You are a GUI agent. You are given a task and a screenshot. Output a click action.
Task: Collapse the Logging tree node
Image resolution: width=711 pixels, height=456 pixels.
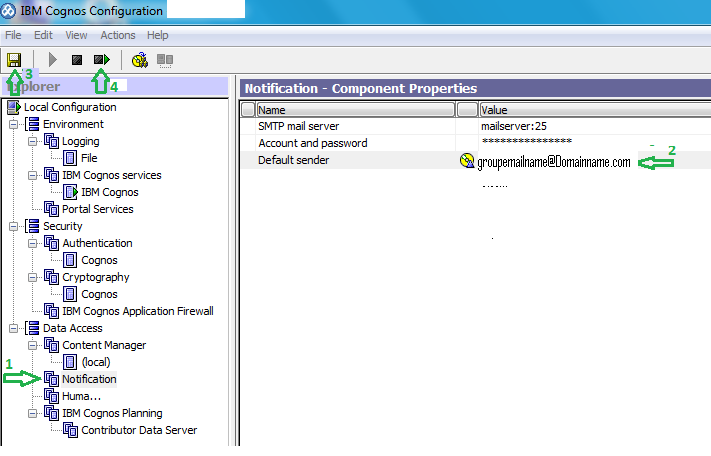[x=33, y=141]
